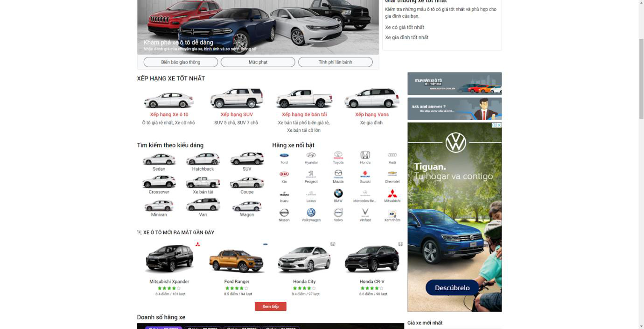Click the 'Ford Ranger' title text
The height and width of the screenshot is (329, 644).
click(x=237, y=282)
